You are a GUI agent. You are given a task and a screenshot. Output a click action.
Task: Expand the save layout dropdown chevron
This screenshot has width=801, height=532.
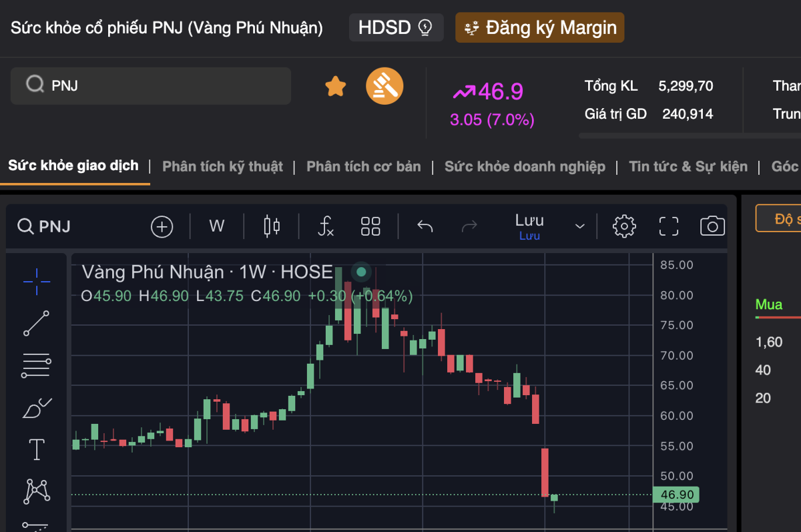click(580, 227)
